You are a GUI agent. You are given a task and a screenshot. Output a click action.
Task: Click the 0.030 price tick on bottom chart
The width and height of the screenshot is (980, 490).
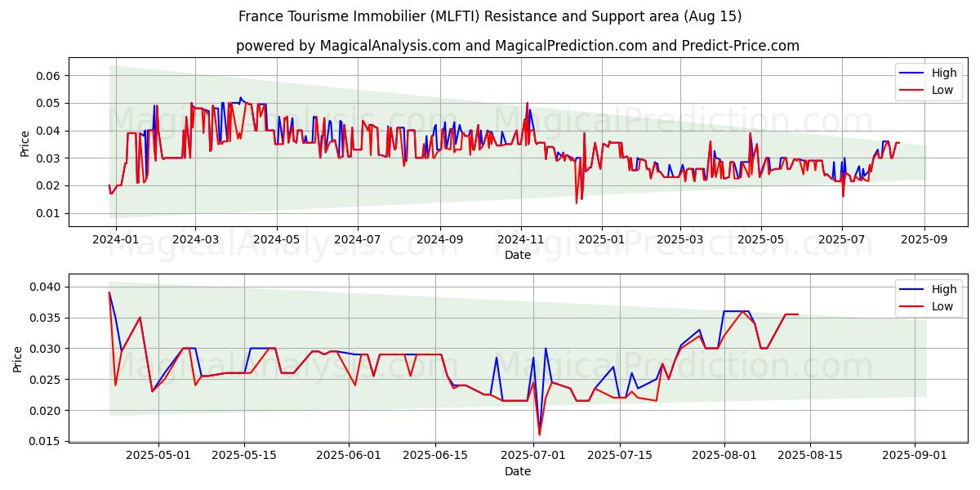46,349
